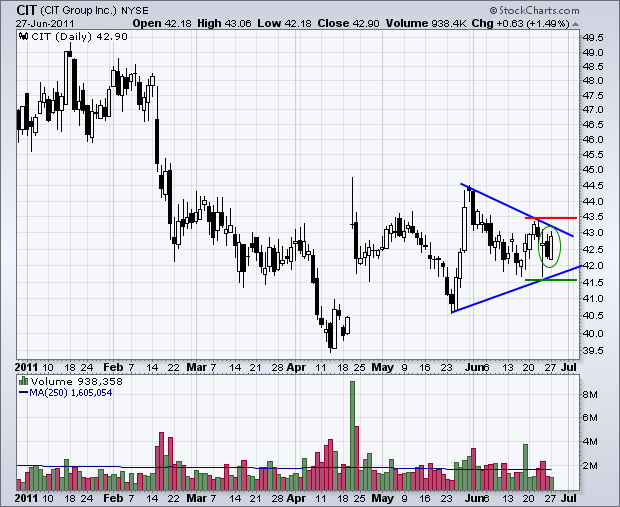This screenshot has width=620, height=507.
Task: Click the 43.5 price axis label
Action: 594,217
